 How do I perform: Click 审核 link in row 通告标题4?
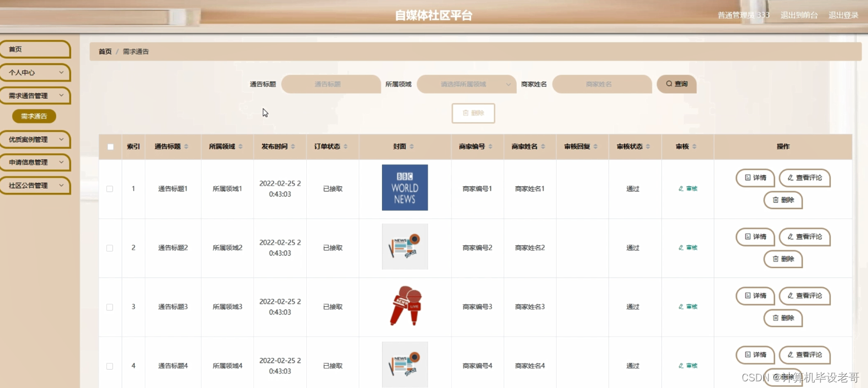[x=688, y=366]
